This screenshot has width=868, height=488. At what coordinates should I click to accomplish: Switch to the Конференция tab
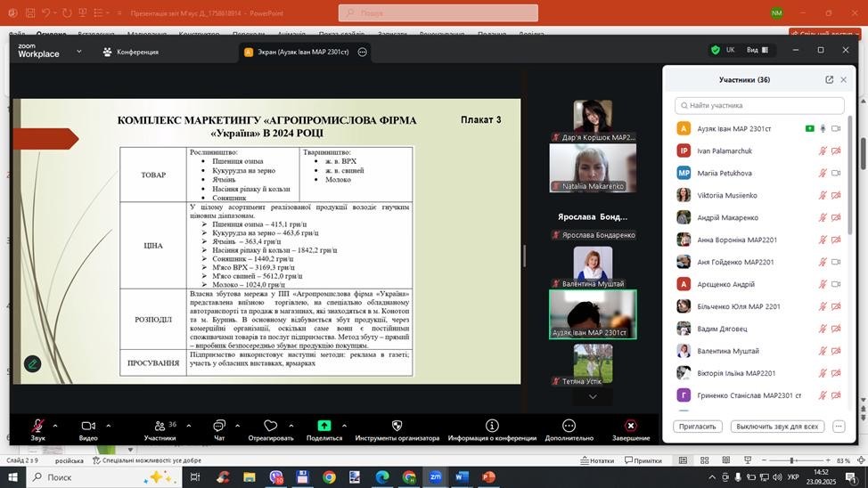point(131,52)
